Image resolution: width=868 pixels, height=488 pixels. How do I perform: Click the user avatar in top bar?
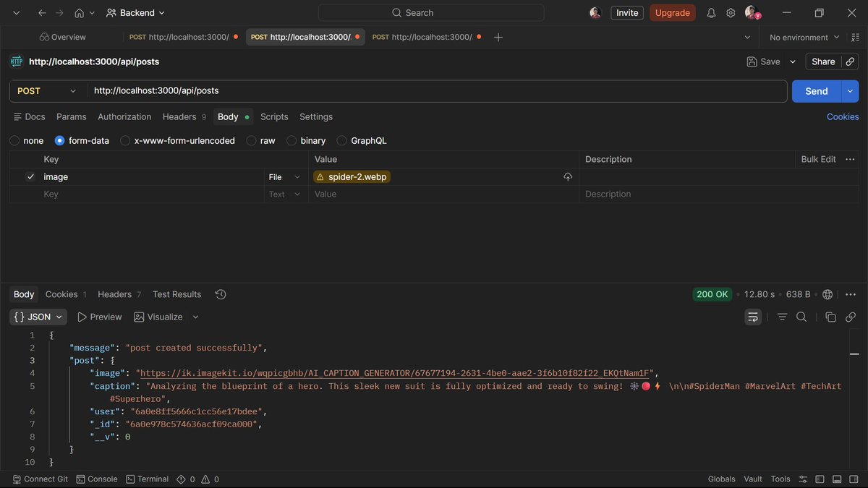(x=751, y=13)
